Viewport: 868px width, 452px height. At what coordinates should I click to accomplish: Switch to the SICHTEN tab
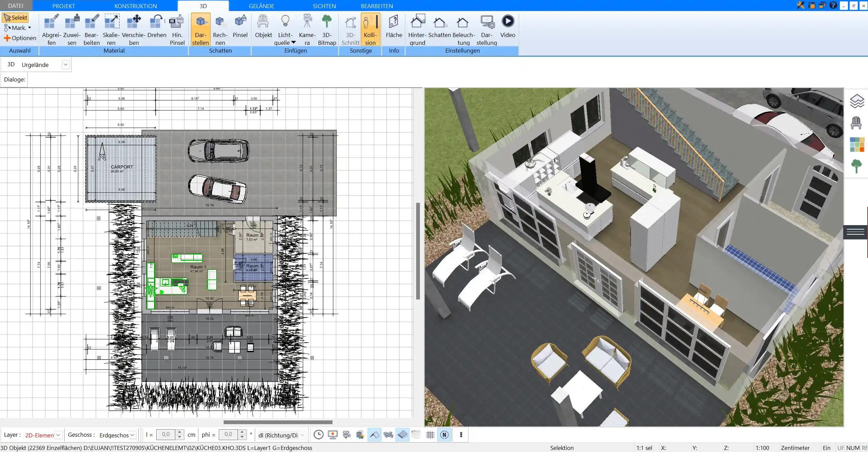(324, 6)
